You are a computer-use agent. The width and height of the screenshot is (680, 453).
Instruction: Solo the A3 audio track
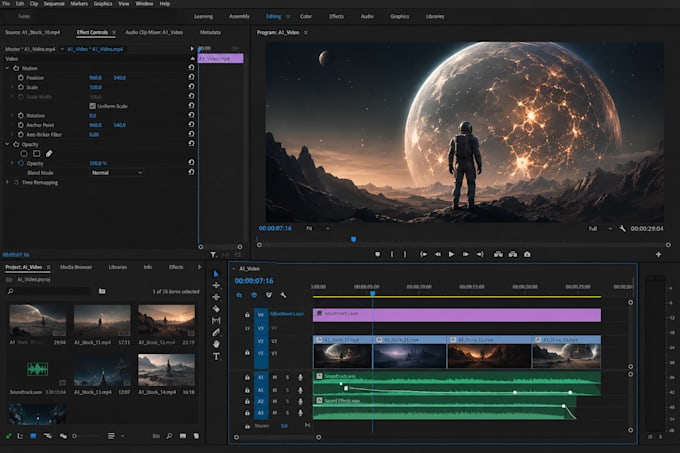[287, 413]
